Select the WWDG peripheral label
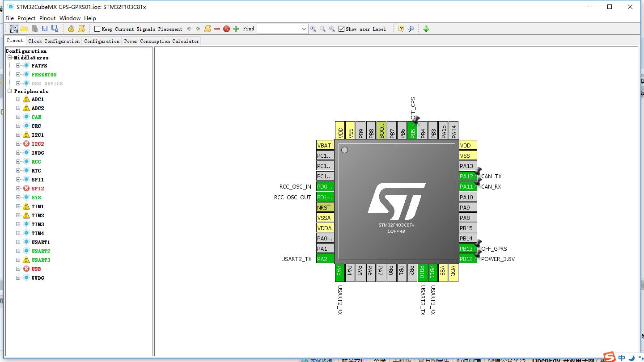 (38, 278)
